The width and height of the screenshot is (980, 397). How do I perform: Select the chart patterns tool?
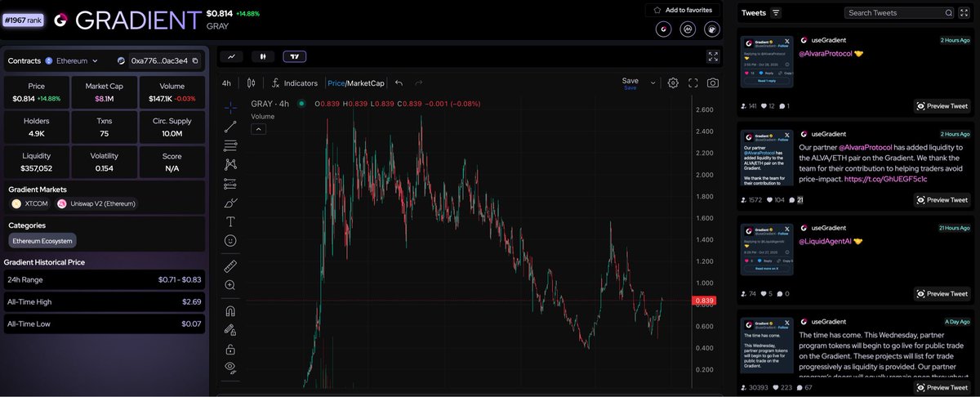(x=230, y=165)
